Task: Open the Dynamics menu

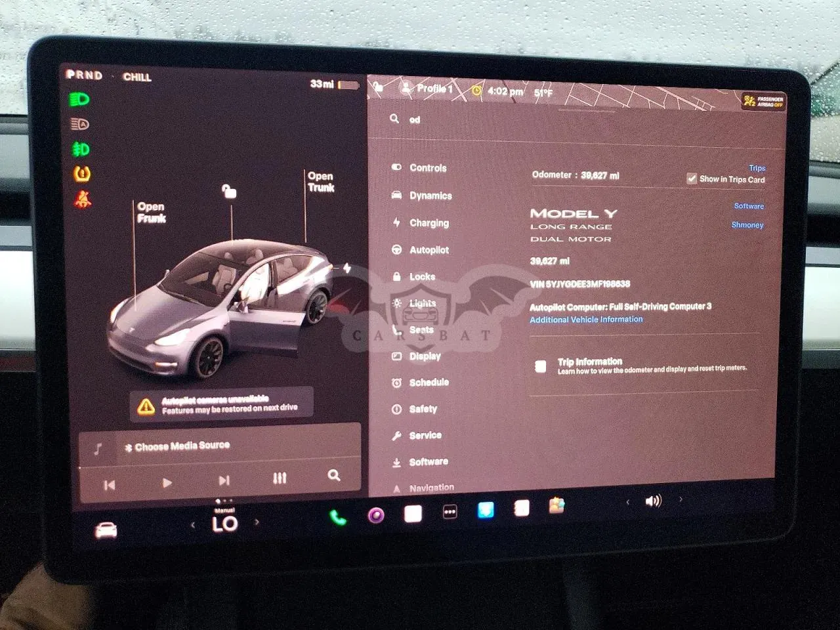Action: [x=421, y=196]
